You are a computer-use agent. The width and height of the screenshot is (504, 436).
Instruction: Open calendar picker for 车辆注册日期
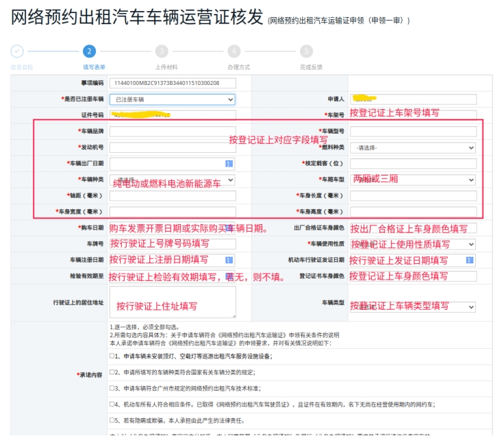click(x=229, y=261)
